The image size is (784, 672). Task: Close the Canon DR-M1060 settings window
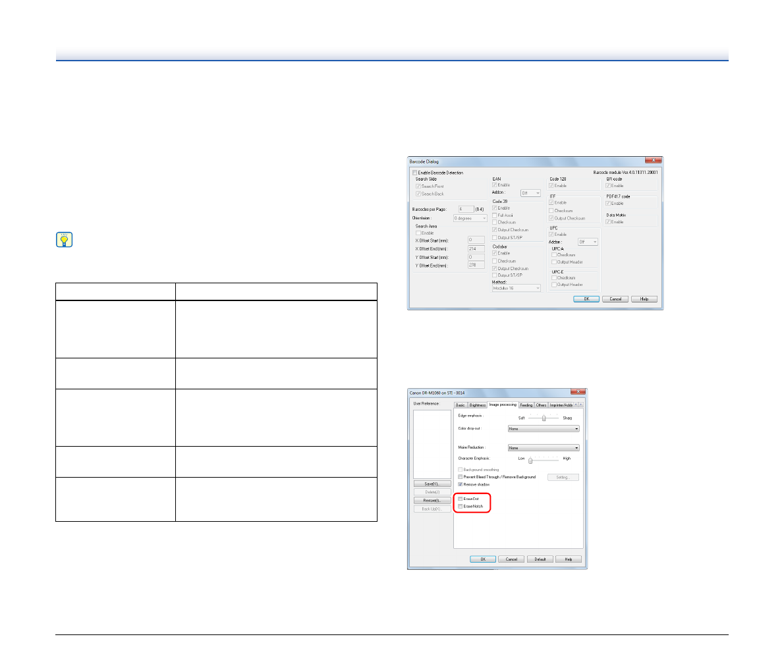(x=577, y=393)
